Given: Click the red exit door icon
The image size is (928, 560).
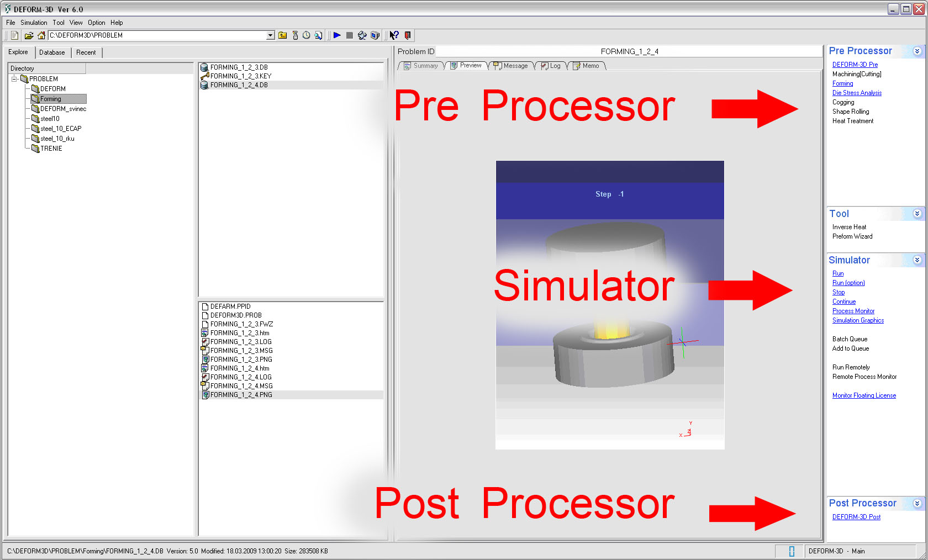Looking at the screenshot, I should (x=408, y=35).
